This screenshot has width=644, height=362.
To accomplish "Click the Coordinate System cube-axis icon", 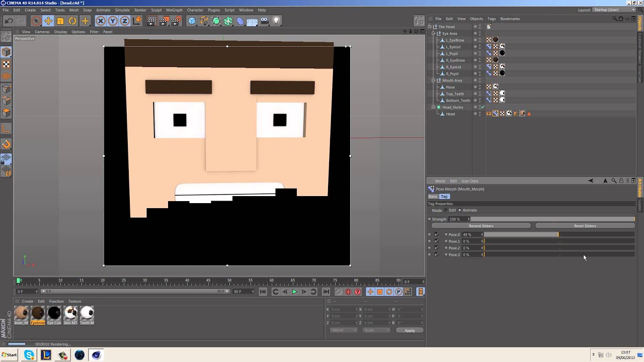I will click(x=137, y=21).
